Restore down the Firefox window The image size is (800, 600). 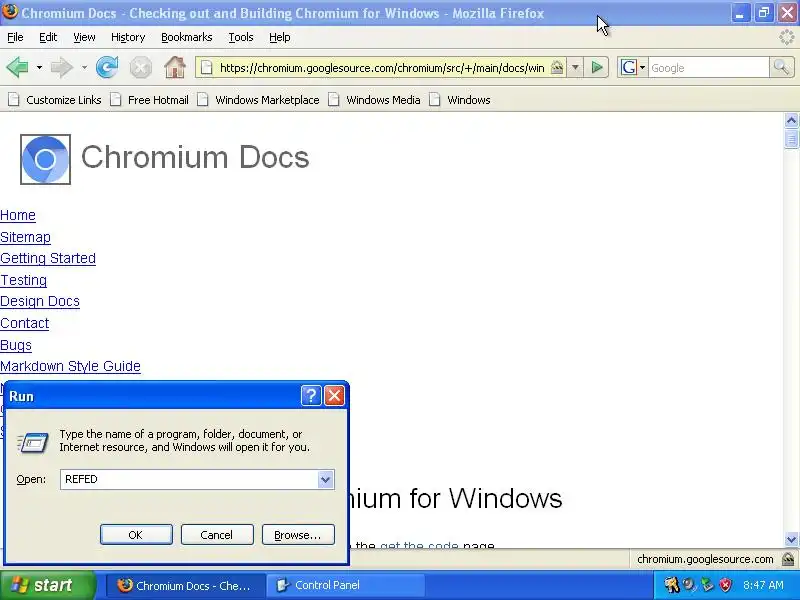click(x=764, y=13)
